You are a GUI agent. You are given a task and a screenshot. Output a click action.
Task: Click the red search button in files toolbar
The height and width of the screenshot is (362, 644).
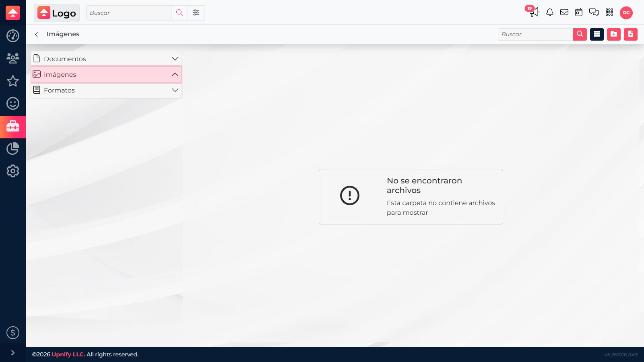tap(580, 34)
